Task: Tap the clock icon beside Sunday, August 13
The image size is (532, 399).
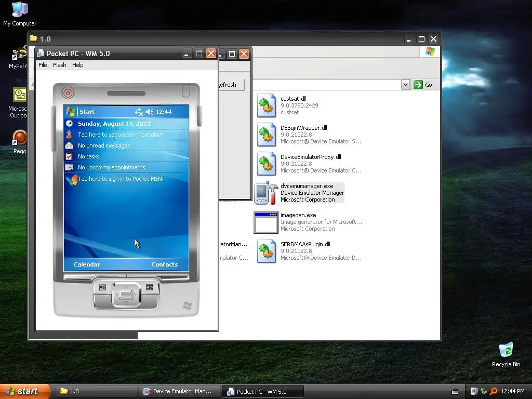Action: (69, 124)
